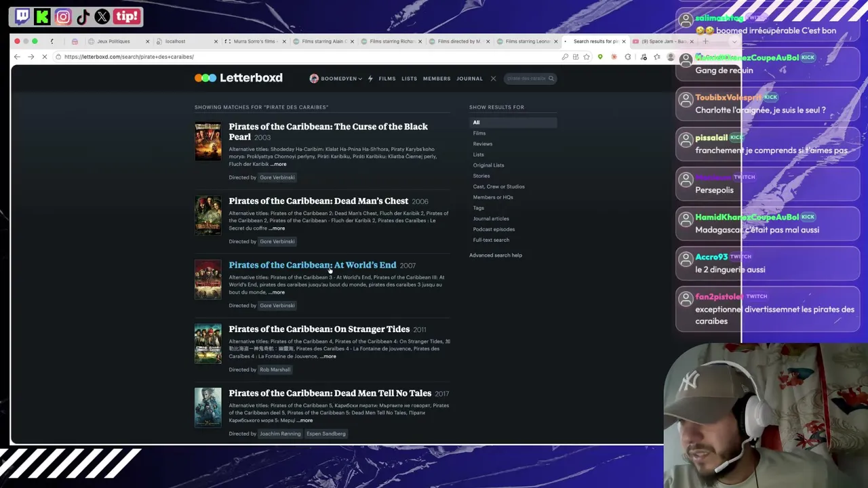The image size is (868, 488).
Task: Open Pirates of the Caribbean: Dead Man's Chest
Action: (x=319, y=201)
